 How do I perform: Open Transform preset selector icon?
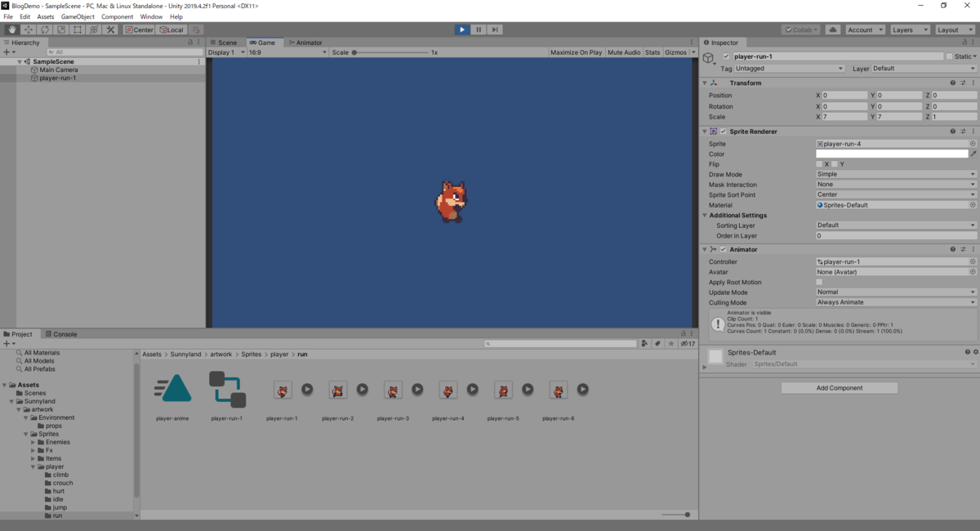[963, 83]
